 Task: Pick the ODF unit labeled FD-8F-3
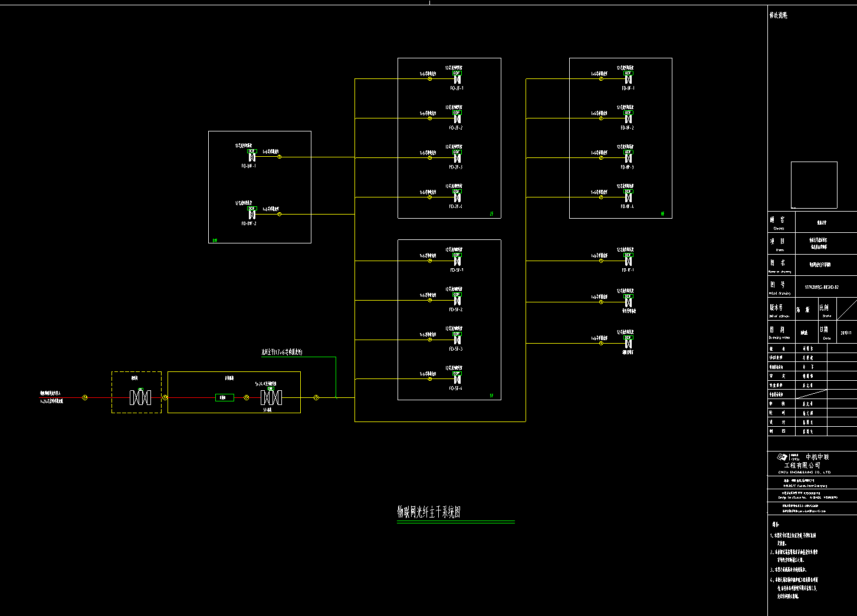tap(628, 158)
